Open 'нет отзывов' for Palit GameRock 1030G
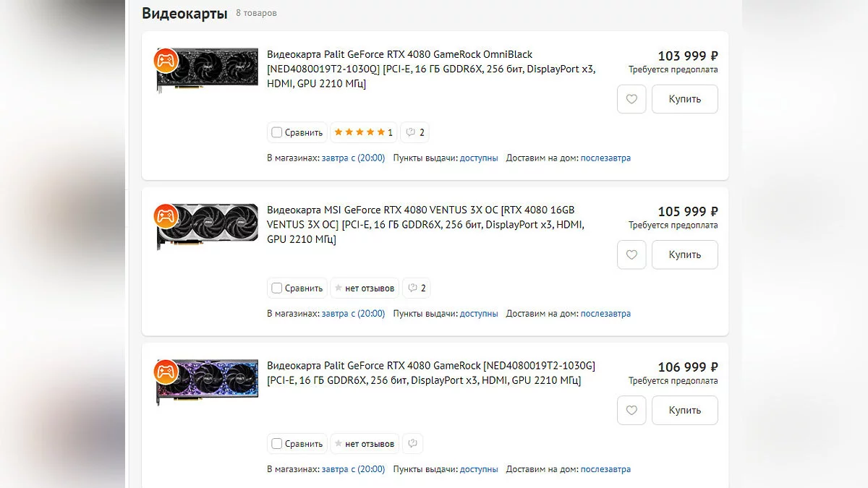Screen dimensions: 868x488 (365, 443)
